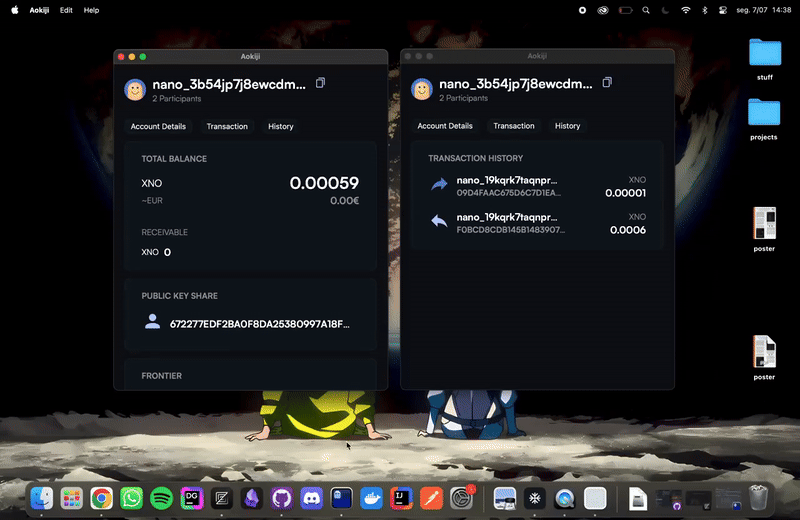Click the public key share person icon

point(152,322)
